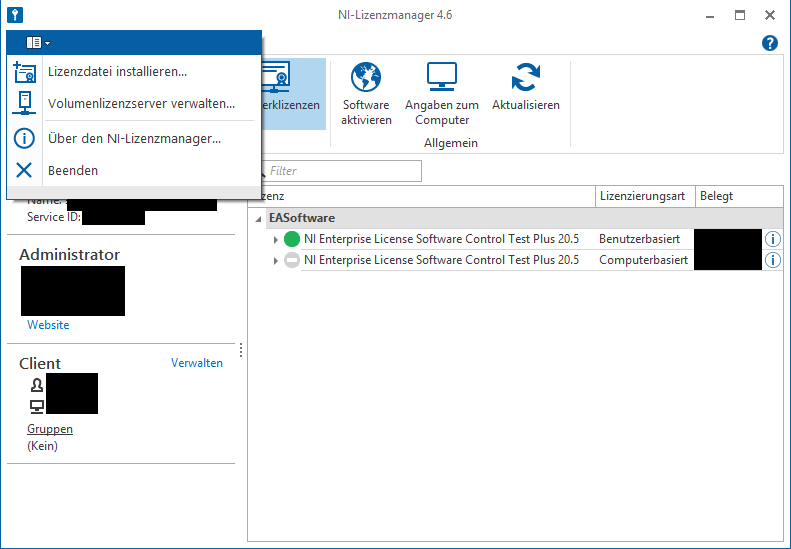Open Über den NI-Lizenzmanager... menu entry

pyautogui.click(x=134, y=138)
